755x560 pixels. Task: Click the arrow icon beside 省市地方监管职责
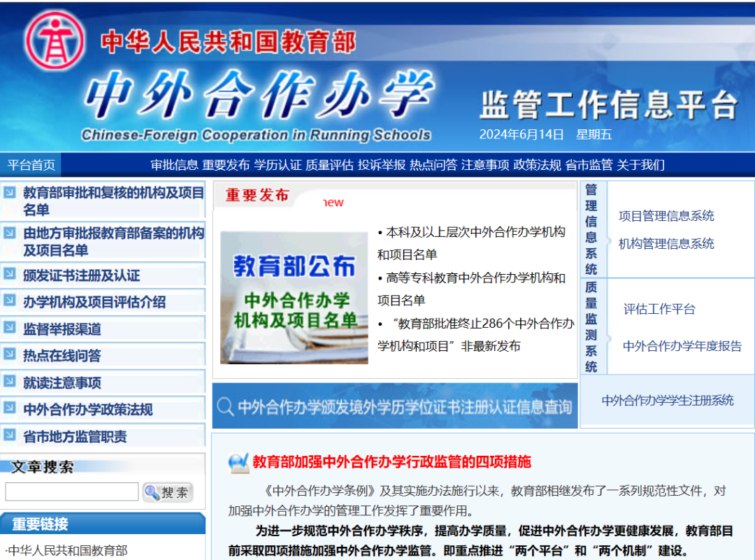(10, 435)
